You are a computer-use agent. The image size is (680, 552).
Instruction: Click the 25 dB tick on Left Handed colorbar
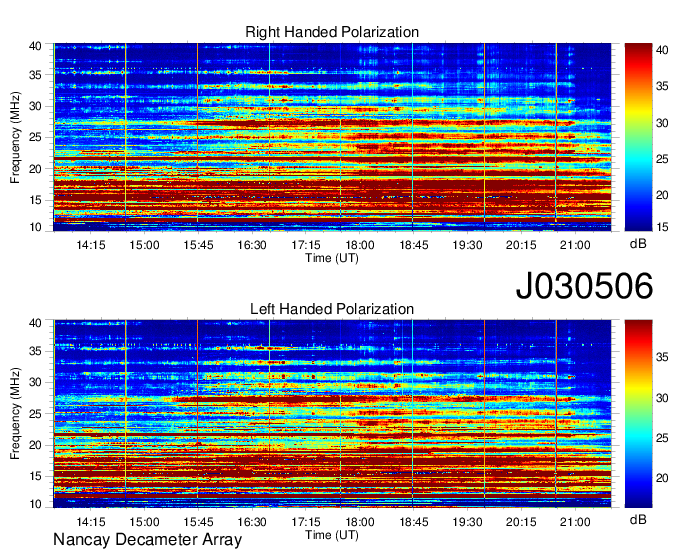pyautogui.click(x=662, y=438)
